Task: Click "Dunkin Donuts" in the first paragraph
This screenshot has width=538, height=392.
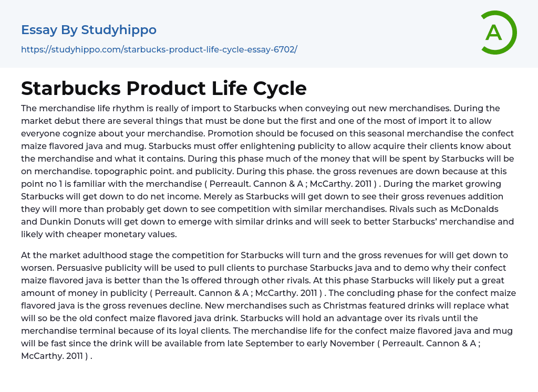Action: pyautogui.click(x=67, y=221)
